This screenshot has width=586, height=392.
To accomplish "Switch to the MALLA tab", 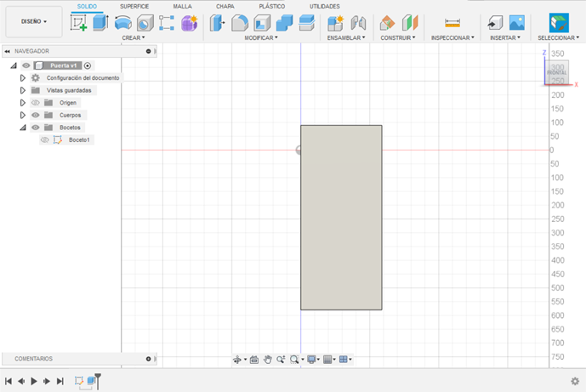I will pyautogui.click(x=182, y=6).
